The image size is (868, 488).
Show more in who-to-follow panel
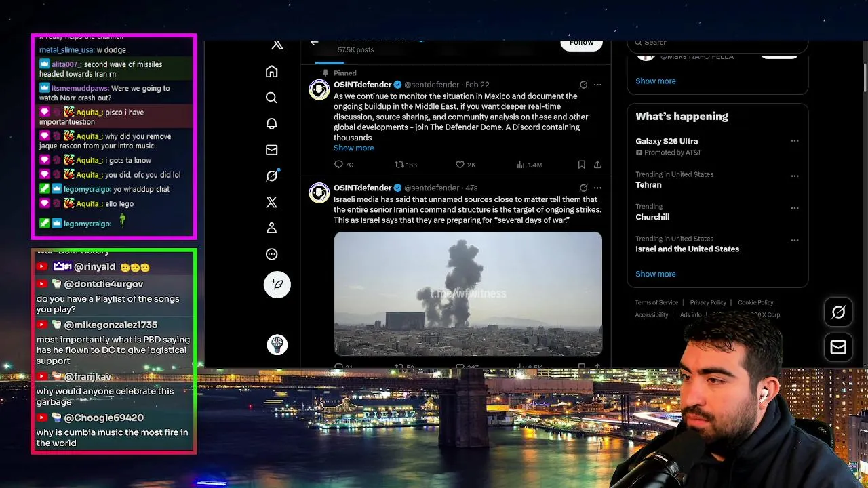click(655, 81)
